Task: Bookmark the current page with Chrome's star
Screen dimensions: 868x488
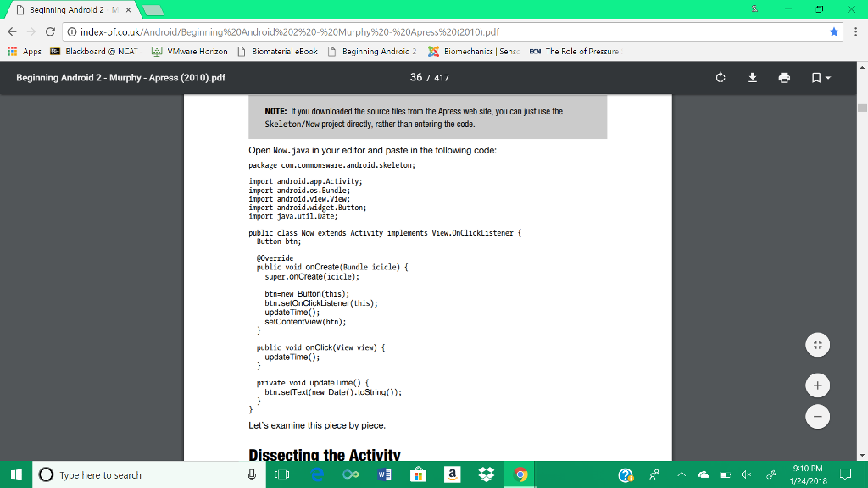Action: pos(833,31)
